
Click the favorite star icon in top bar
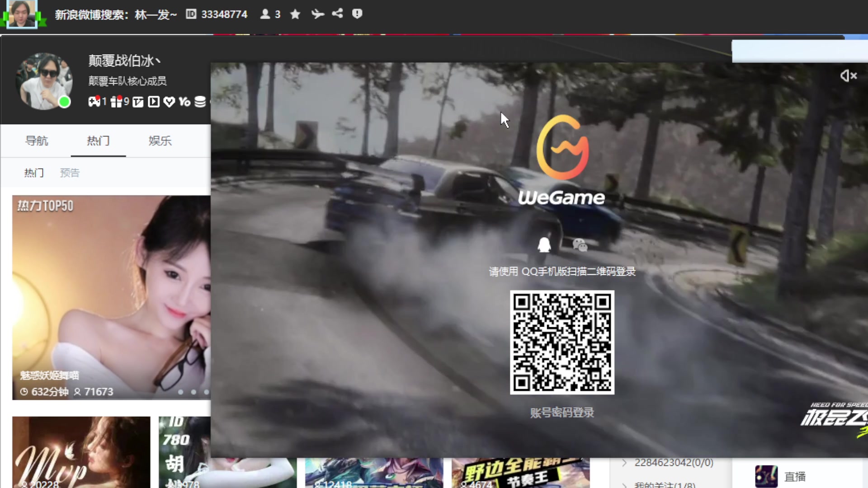tap(295, 14)
